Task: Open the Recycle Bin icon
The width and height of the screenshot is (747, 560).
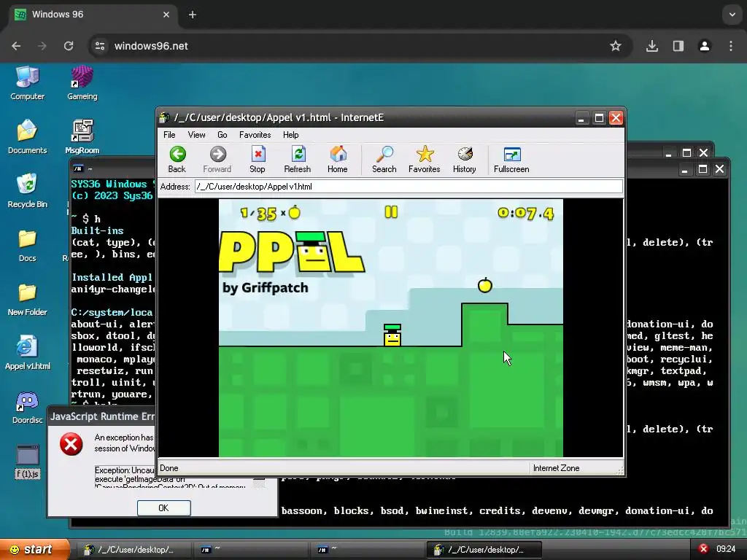Action: 28,191
